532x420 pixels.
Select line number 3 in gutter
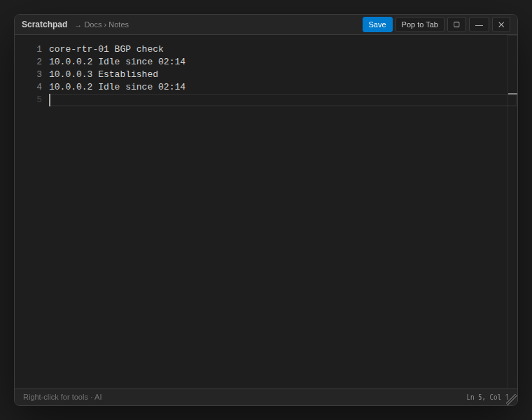[39, 74]
